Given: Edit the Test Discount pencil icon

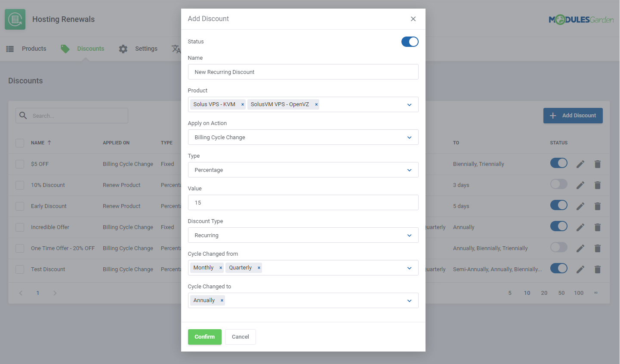Looking at the screenshot, I should (x=580, y=269).
